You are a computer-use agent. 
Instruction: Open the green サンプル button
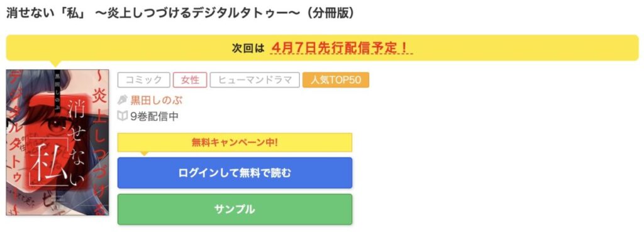click(235, 209)
